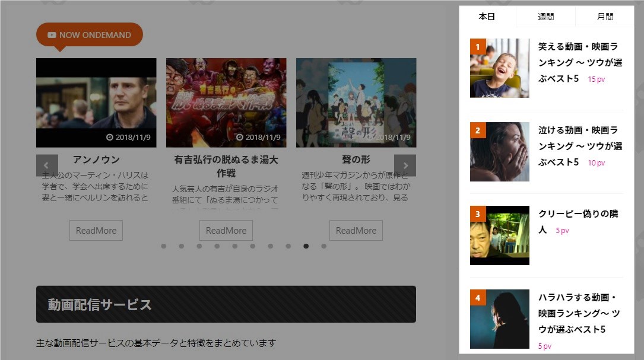Select the third carousel pagination dot
The width and height of the screenshot is (644, 360).
coord(199,246)
